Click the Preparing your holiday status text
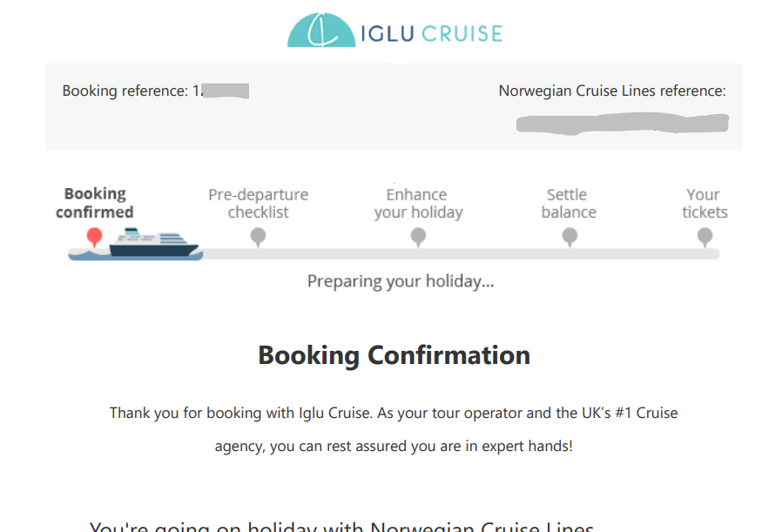762x532 pixels. tap(401, 281)
